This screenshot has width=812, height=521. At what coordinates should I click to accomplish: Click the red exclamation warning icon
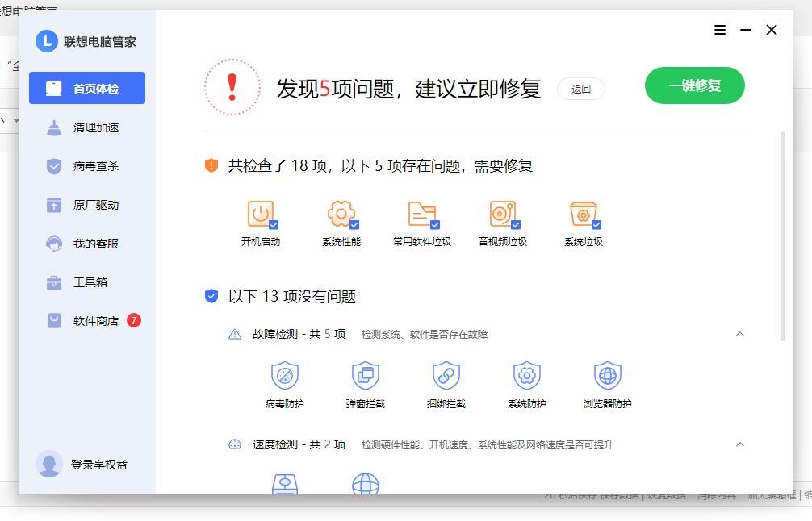point(232,87)
